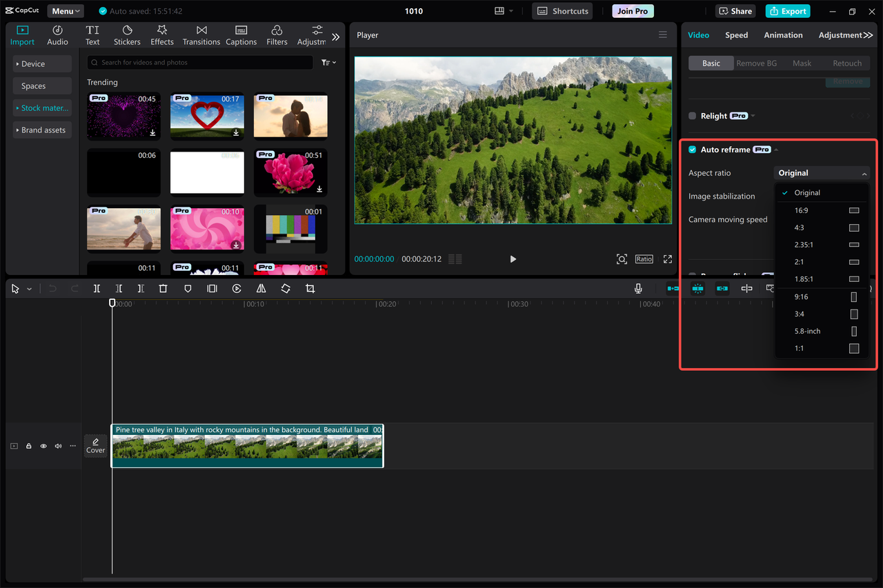Click the Rotate tool icon
The height and width of the screenshot is (588, 883).
pyautogui.click(x=286, y=288)
